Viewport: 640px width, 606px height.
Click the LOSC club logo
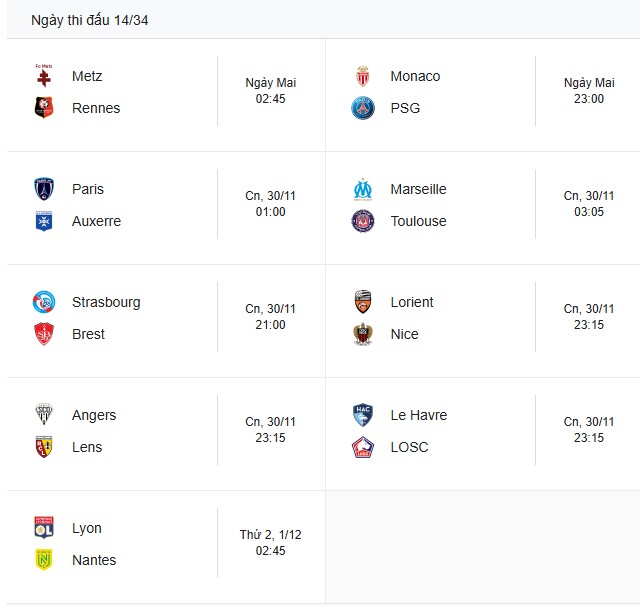click(362, 447)
